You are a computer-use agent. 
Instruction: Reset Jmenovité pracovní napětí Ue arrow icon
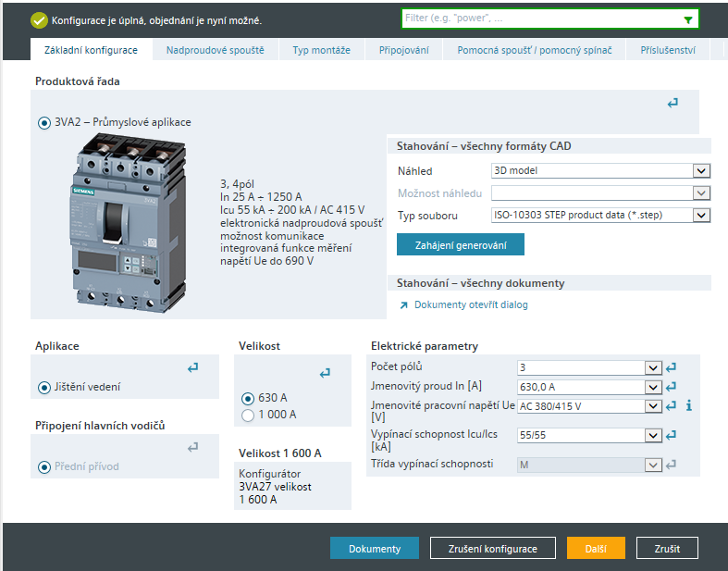point(671,406)
